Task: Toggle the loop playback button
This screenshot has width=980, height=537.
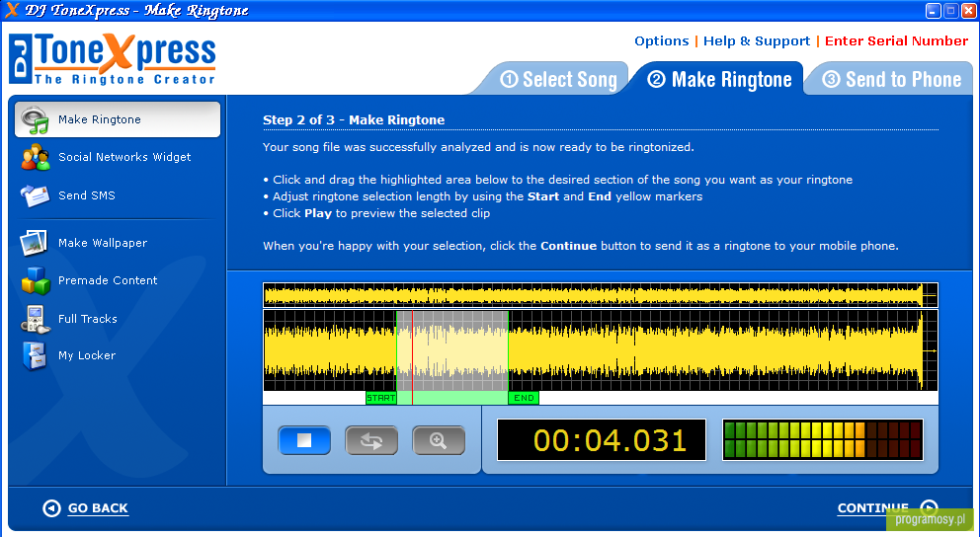Action: point(371,440)
